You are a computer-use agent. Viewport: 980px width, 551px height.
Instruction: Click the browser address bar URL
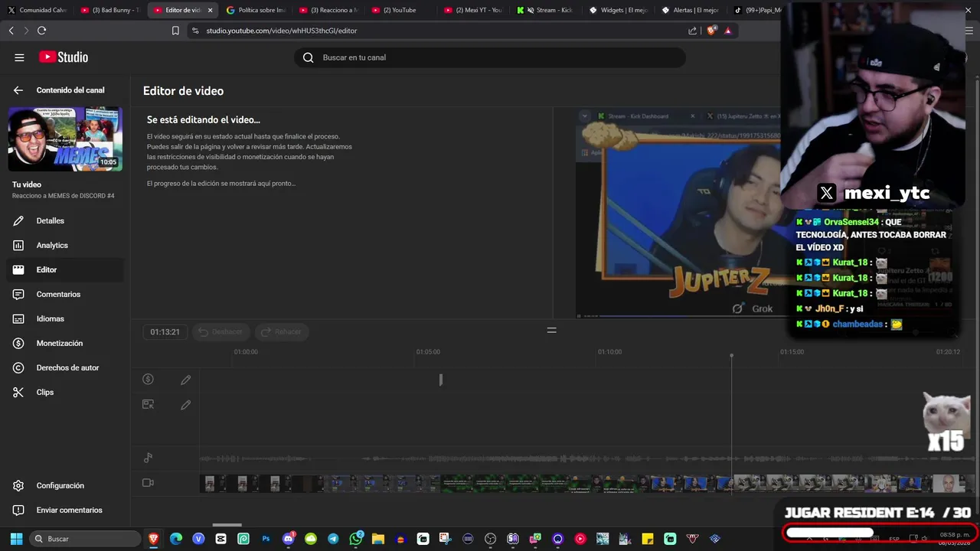282,31
